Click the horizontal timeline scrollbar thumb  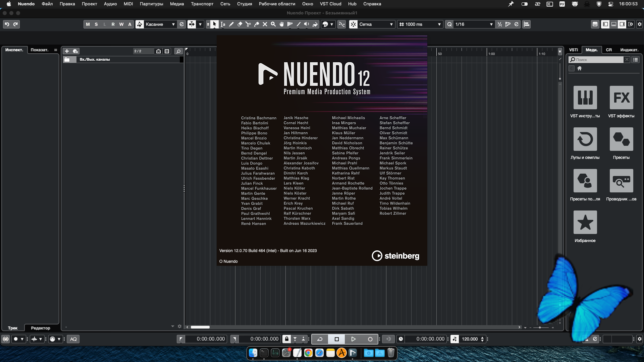tap(200, 327)
